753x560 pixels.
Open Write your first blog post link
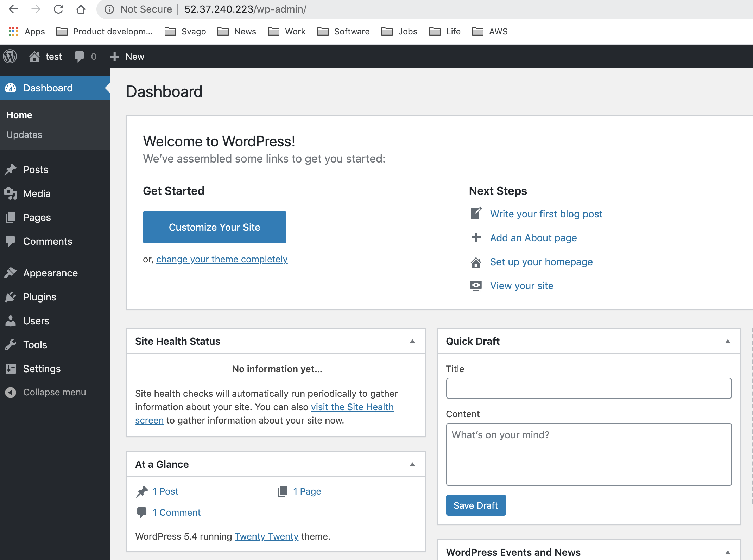click(546, 214)
